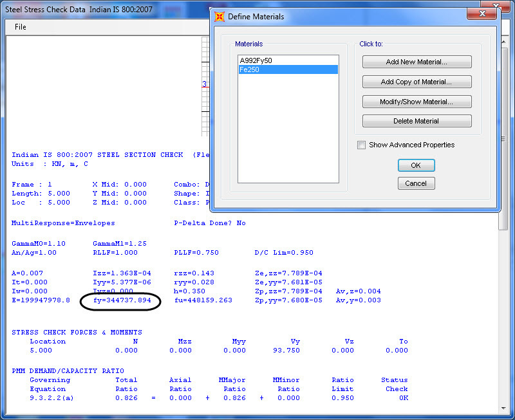Image resolution: width=515 pixels, height=420 pixels.
Task: Click the Vy value 93.750
Action: pos(286,351)
